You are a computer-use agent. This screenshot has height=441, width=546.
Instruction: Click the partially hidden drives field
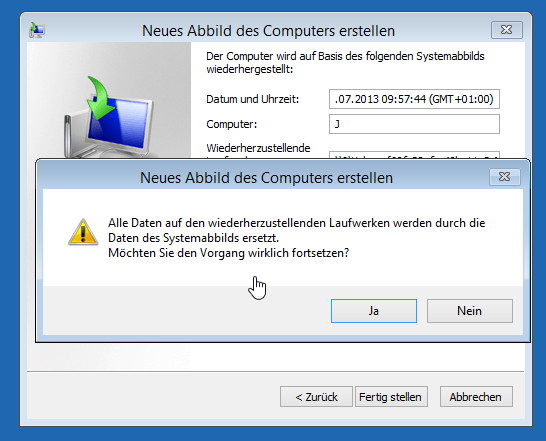click(x=414, y=155)
